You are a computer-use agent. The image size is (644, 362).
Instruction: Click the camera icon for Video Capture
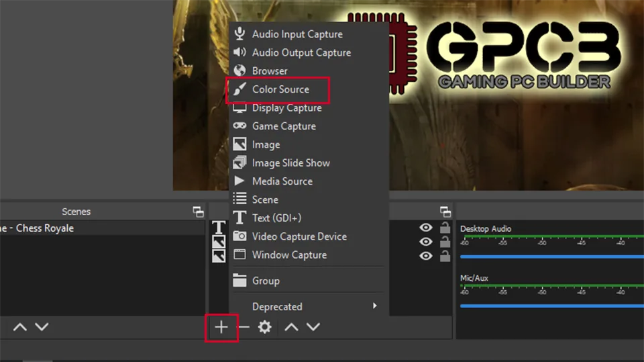(239, 236)
